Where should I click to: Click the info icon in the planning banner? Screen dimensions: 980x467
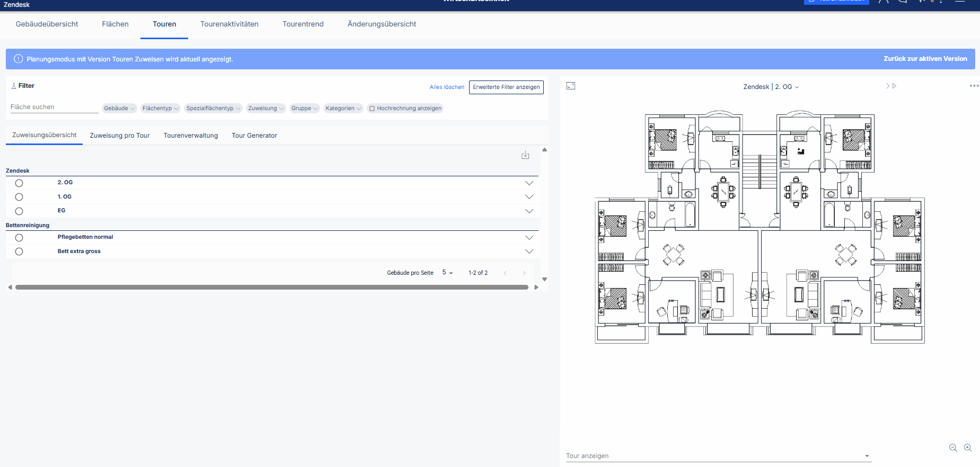19,59
